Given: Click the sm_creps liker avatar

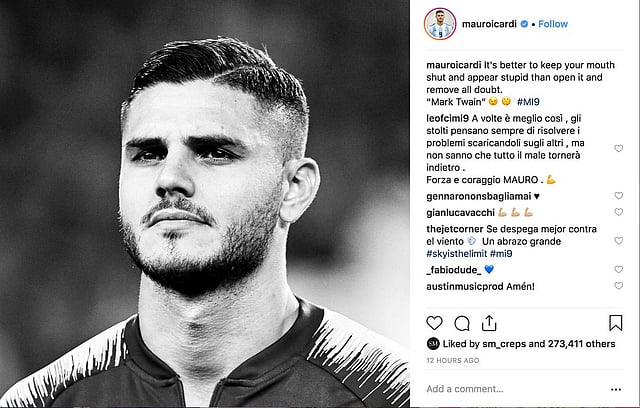Looking at the screenshot, I should 433,344.
